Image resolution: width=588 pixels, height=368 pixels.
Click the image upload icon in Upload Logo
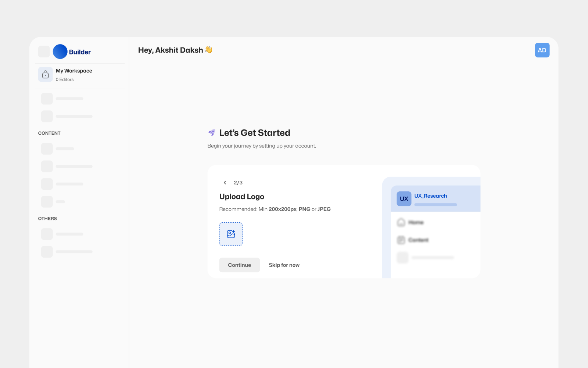[x=231, y=234]
